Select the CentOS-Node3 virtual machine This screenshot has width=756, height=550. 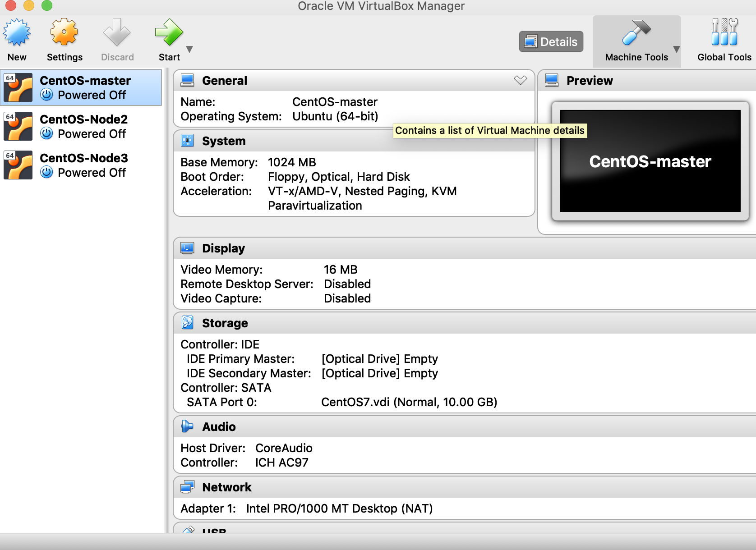(81, 165)
